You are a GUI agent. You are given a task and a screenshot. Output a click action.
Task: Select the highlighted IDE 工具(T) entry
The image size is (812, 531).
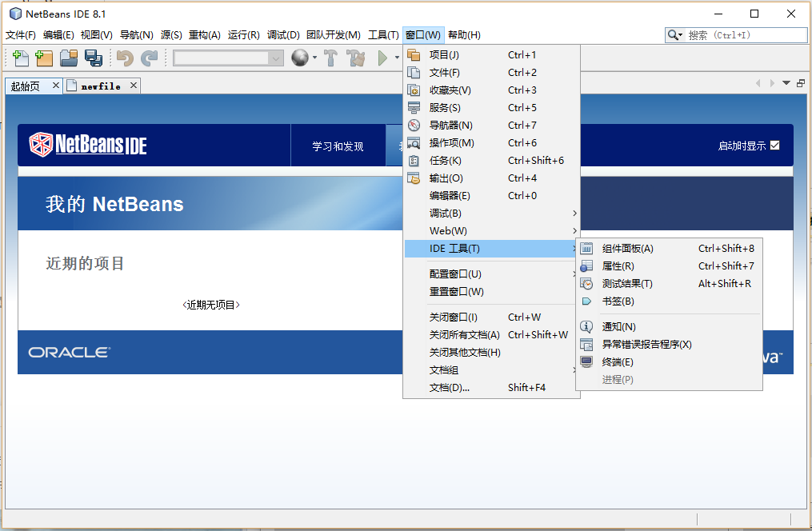click(x=491, y=249)
